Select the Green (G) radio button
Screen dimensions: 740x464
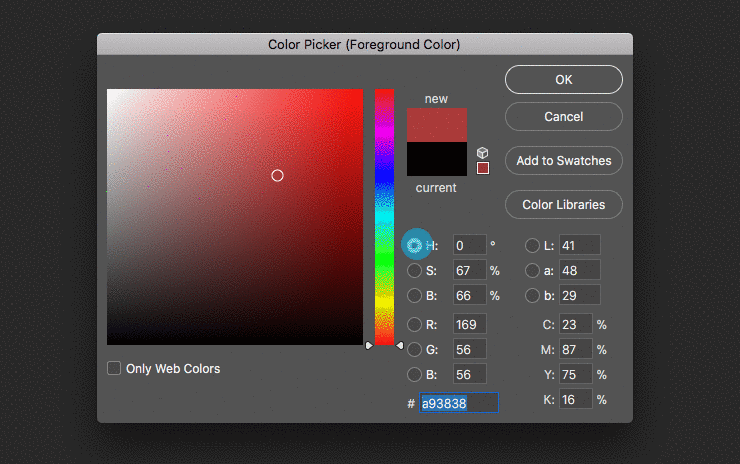[x=415, y=349]
